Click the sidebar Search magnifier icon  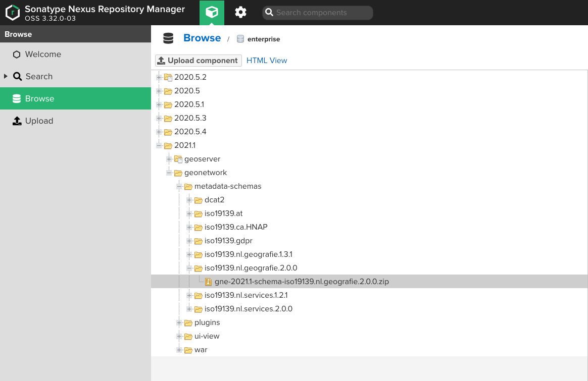17,76
